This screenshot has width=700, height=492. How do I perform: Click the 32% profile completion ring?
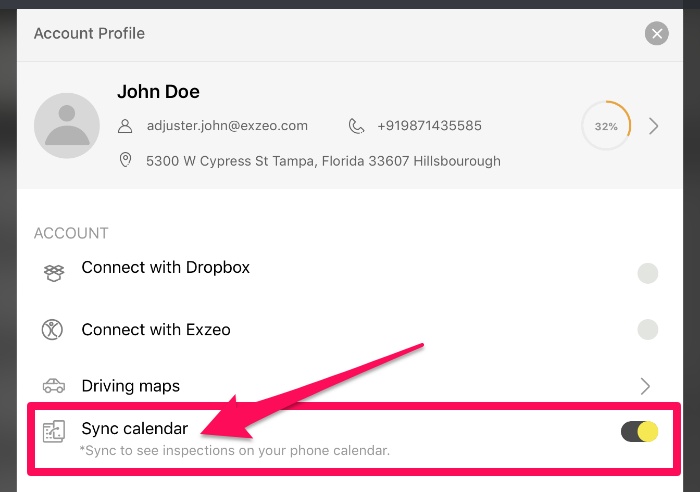point(606,126)
